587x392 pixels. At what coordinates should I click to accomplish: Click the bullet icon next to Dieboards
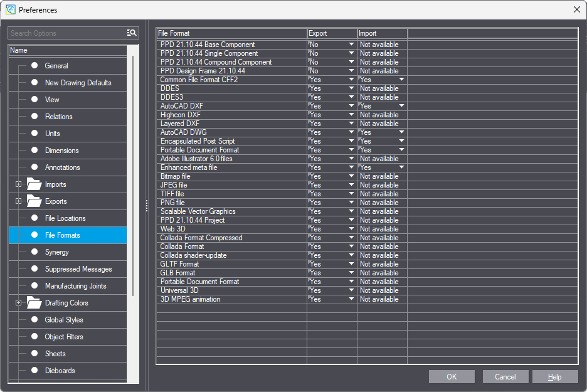(34, 371)
